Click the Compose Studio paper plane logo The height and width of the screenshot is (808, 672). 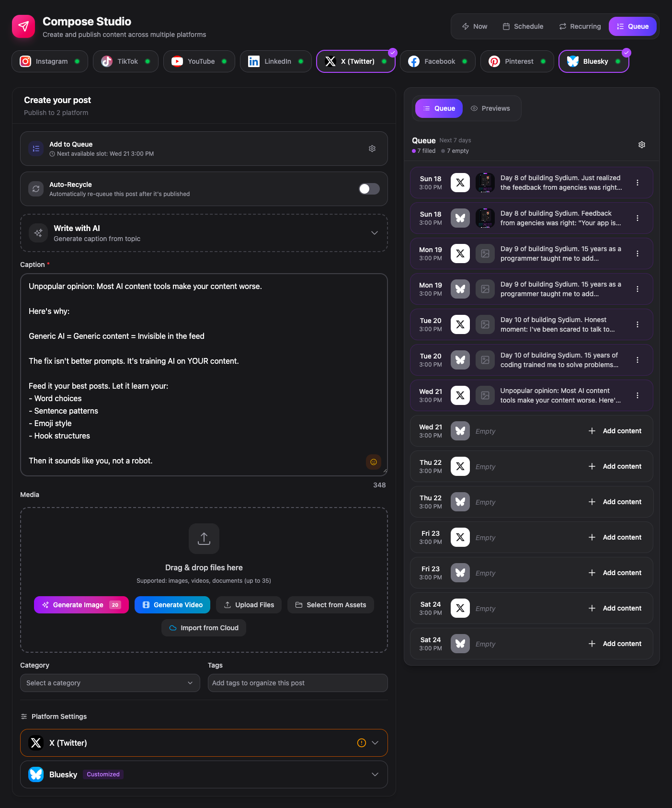23,26
